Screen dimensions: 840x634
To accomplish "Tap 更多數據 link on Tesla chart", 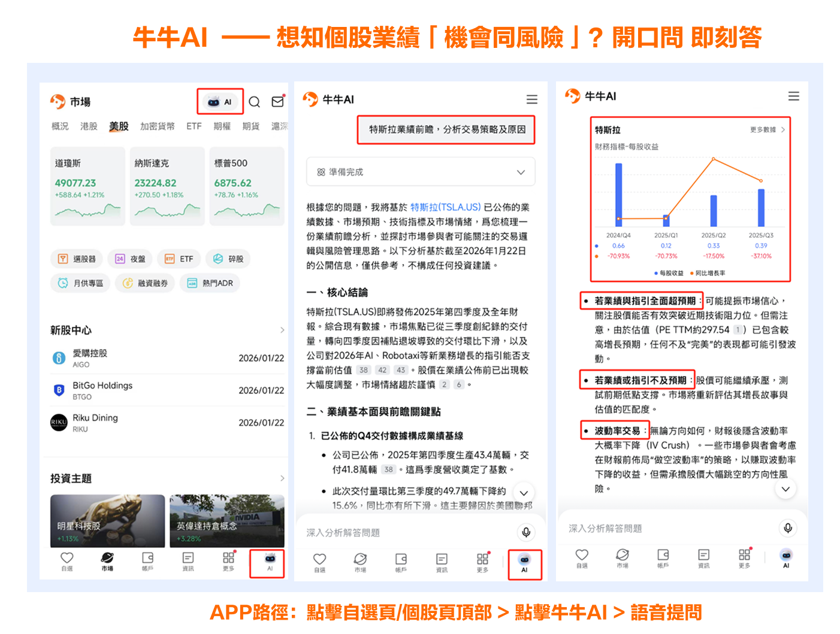I will pos(767,129).
